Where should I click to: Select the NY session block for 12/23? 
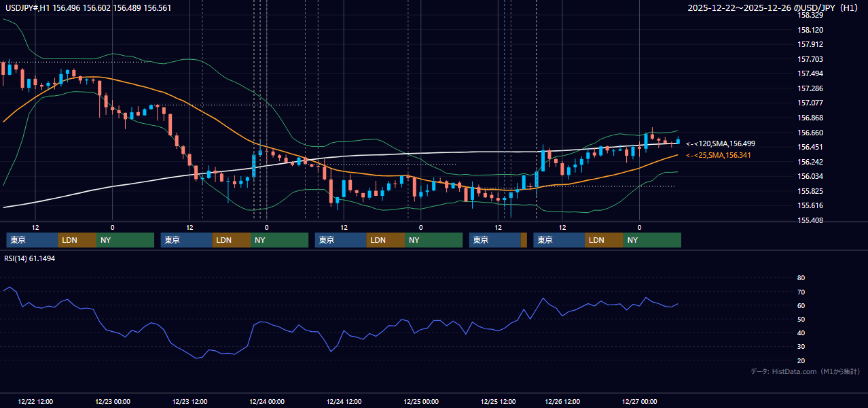click(x=279, y=240)
